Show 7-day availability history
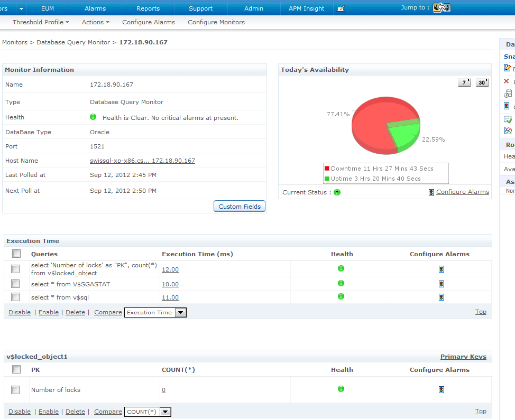This screenshot has height=420, width=515. click(x=464, y=82)
